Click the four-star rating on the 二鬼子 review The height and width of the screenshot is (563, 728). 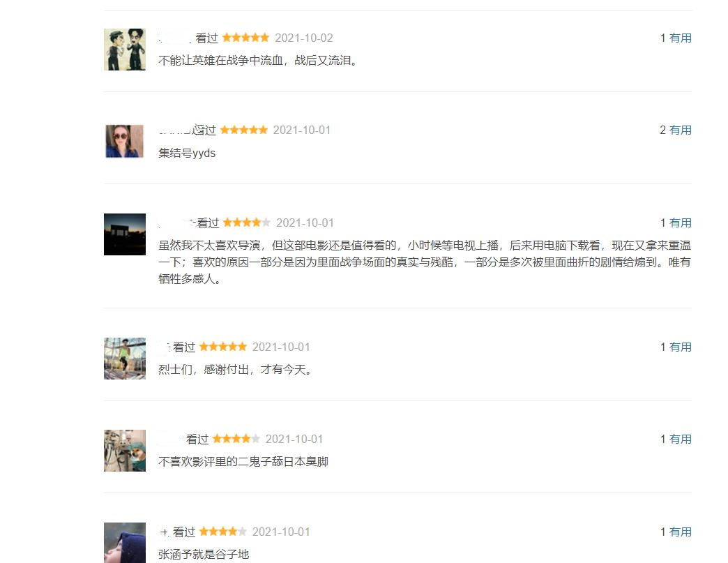click(236, 439)
